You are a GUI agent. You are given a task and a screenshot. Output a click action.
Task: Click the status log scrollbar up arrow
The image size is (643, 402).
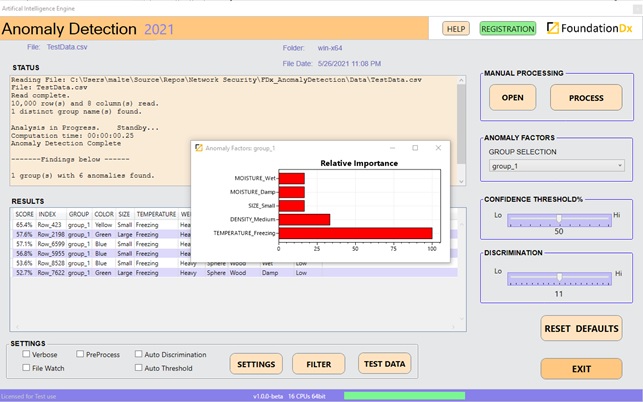pos(461,80)
